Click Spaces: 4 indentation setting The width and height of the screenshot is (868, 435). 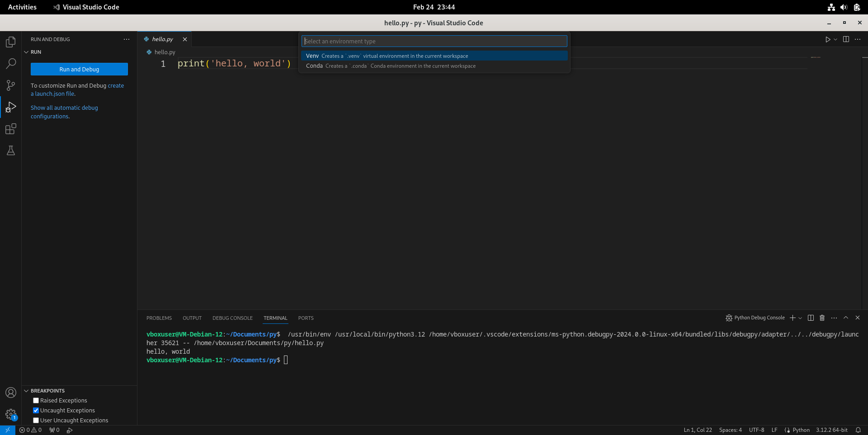coord(730,430)
